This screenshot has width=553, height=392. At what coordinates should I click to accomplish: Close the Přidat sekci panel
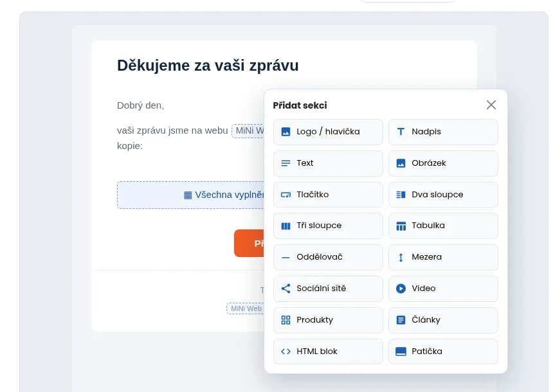491,105
